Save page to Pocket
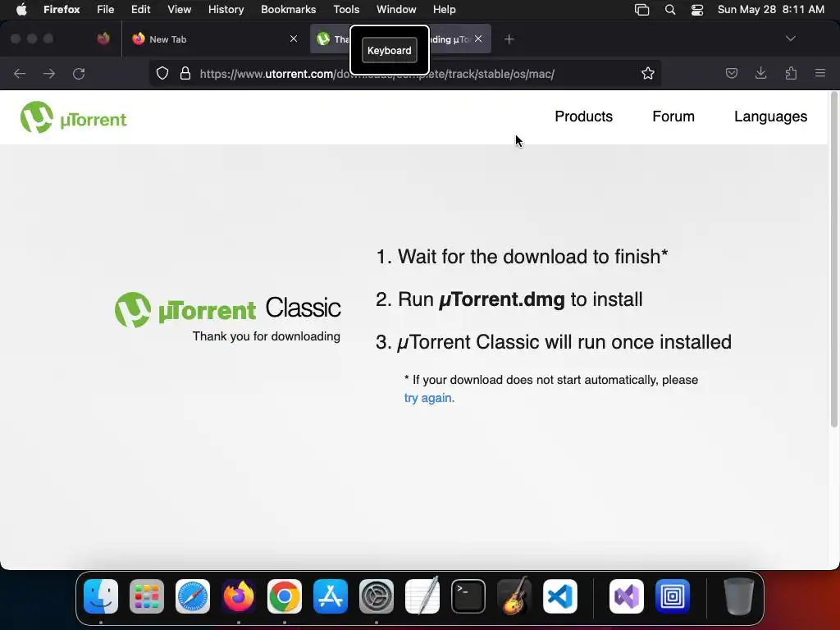The image size is (840, 630). pos(731,73)
